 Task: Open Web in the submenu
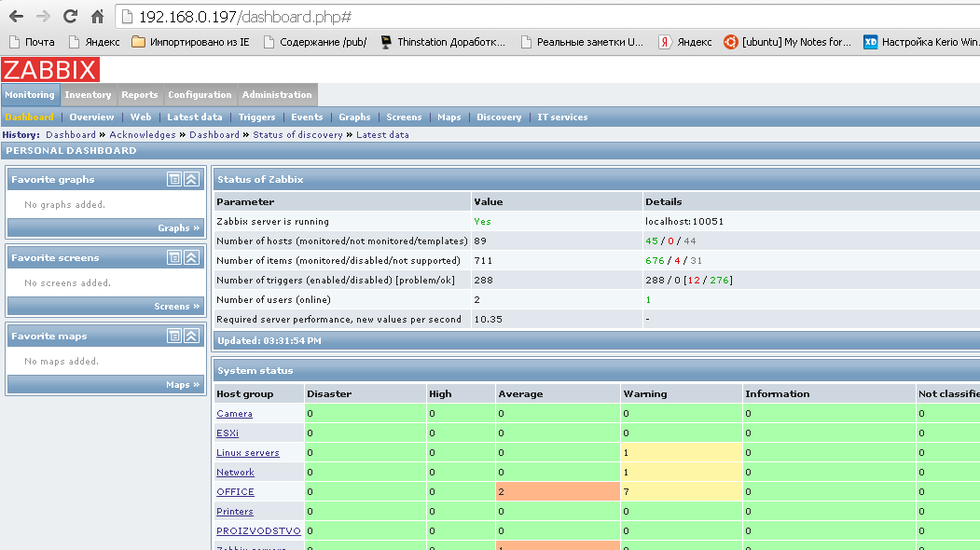[x=141, y=117]
